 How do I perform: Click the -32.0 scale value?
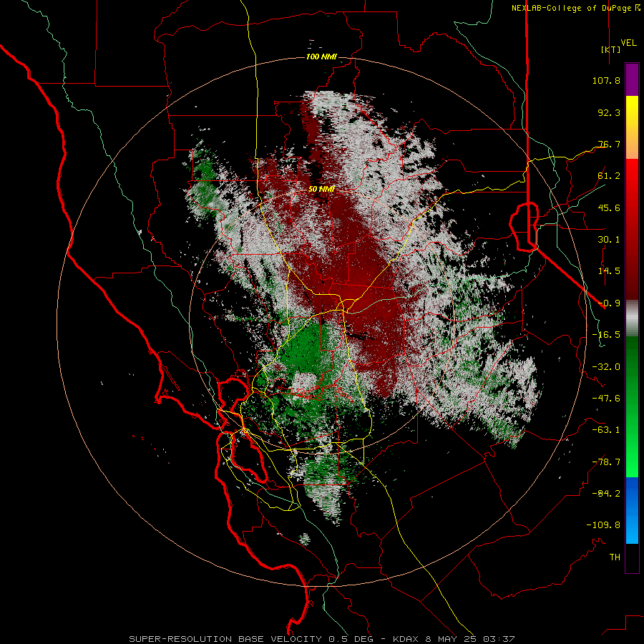[x=606, y=367]
